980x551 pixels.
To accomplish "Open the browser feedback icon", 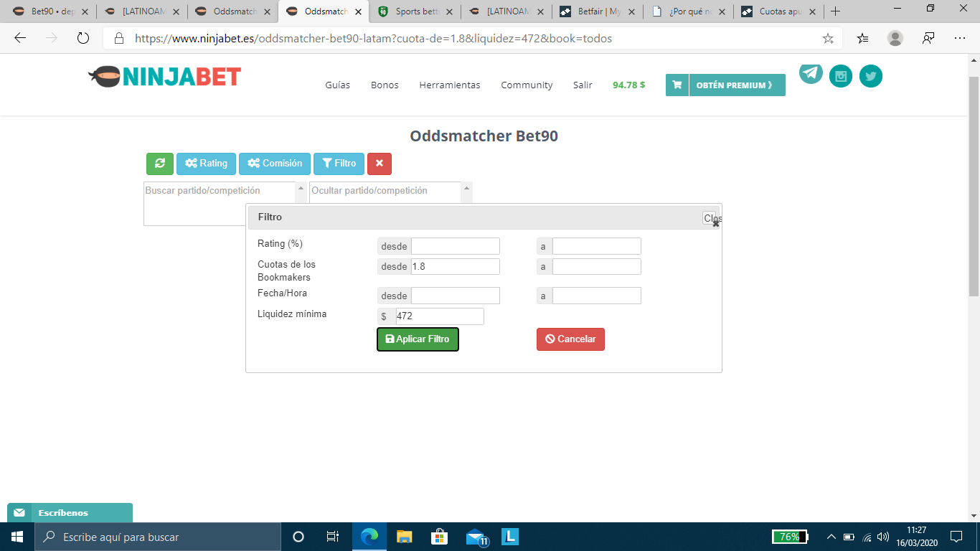I will [x=928, y=39].
